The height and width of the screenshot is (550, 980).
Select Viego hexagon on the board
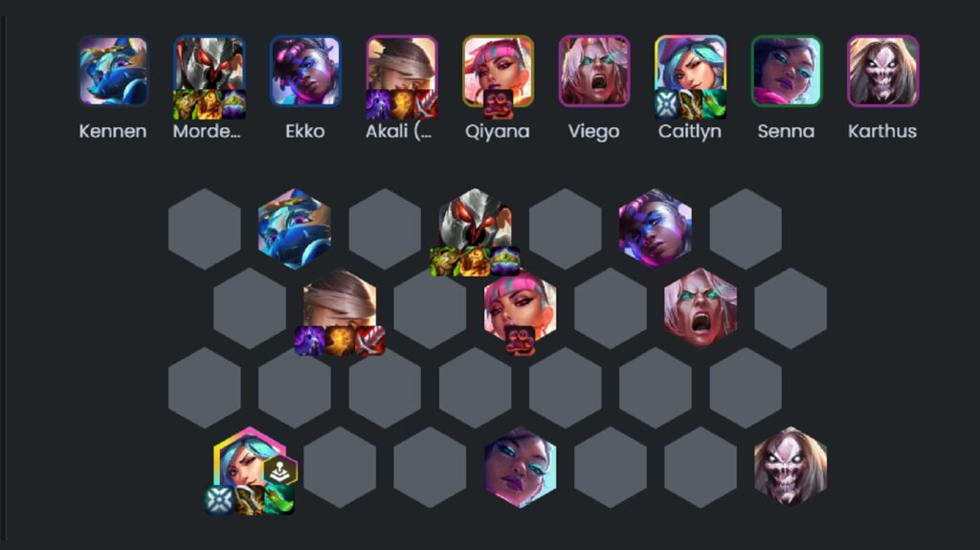(701, 308)
